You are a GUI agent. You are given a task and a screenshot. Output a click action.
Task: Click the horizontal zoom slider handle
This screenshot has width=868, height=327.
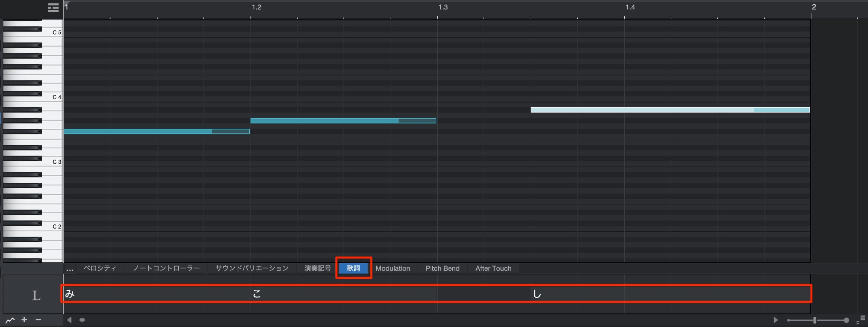pos(814,320)
